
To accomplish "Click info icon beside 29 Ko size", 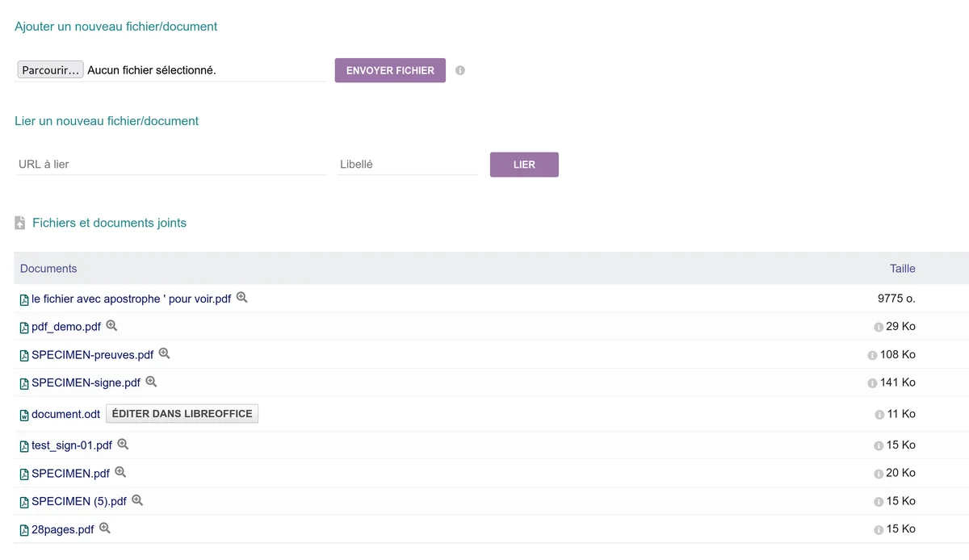I will point(879,328).
